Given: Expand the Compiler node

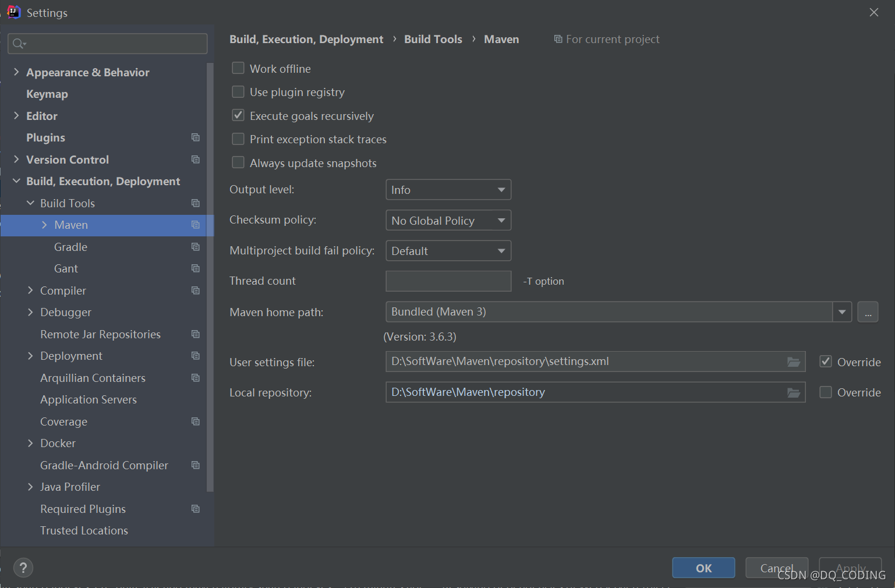Looking at the screenshot, I should pos(30,290).
